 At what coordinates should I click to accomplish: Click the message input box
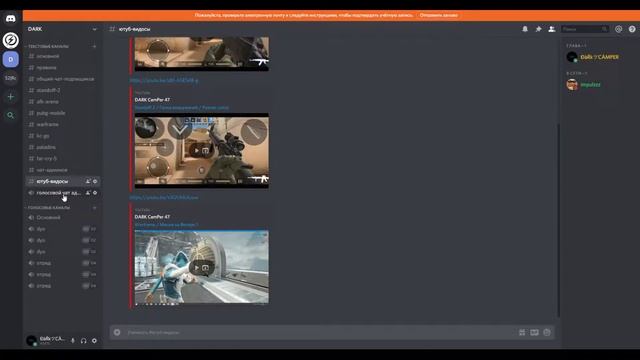(318, 332)
